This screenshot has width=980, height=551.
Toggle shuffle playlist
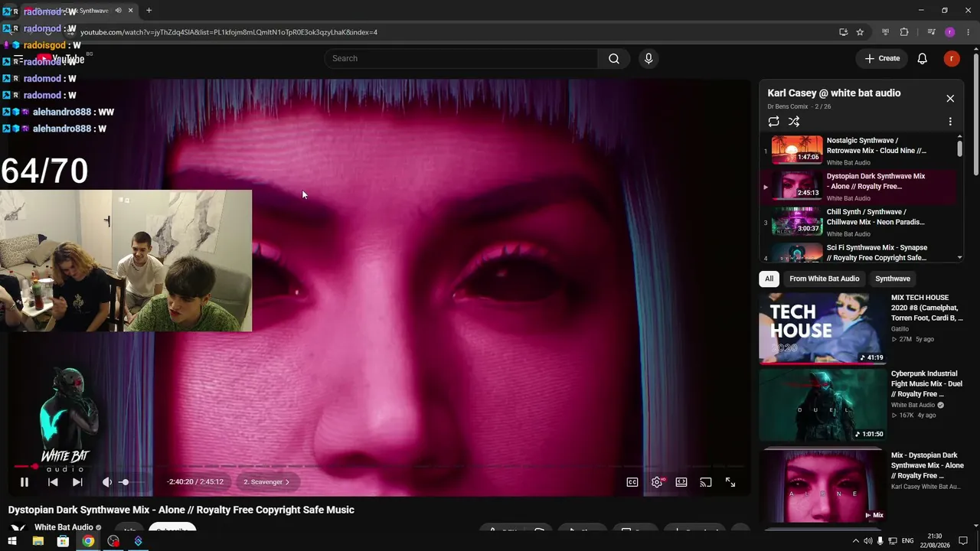click(x=794, y=122)
